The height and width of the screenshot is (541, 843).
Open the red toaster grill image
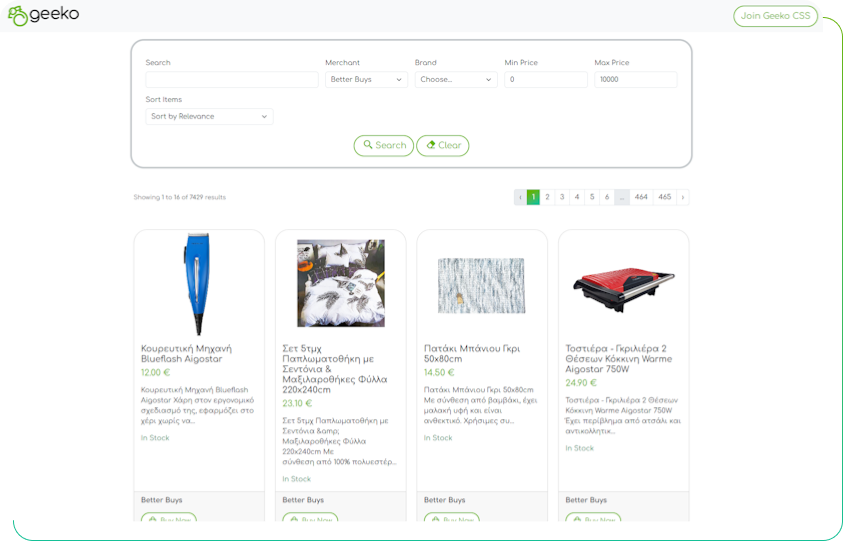pyautogui.click(x=623, y=284)
